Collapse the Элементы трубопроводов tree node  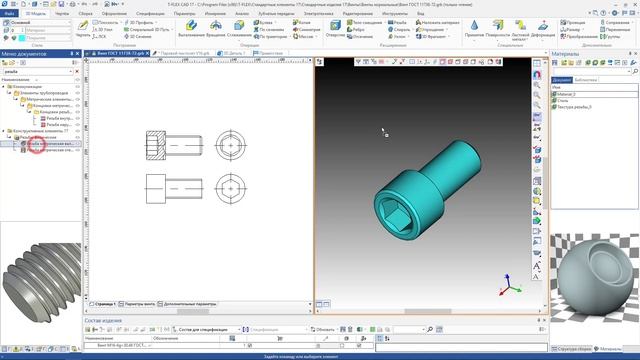coord(9,93)
